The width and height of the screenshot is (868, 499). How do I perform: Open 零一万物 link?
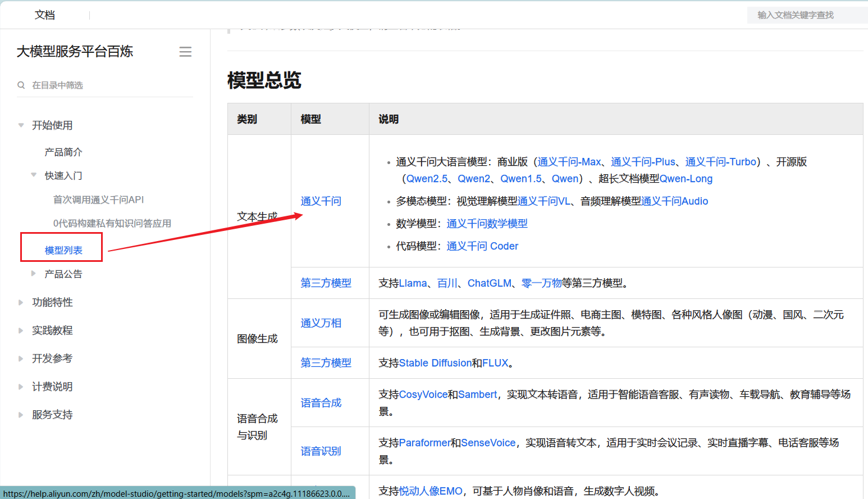[542, 283]
